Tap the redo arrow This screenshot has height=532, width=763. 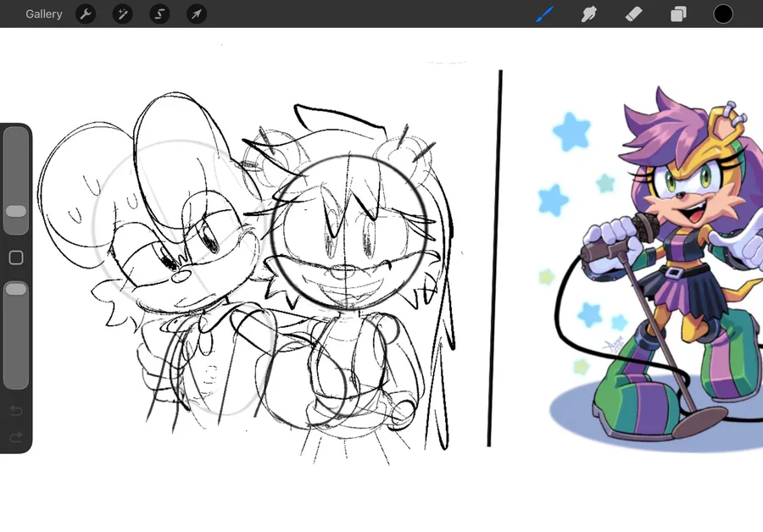pyautogui.click(x=16, y=438)
